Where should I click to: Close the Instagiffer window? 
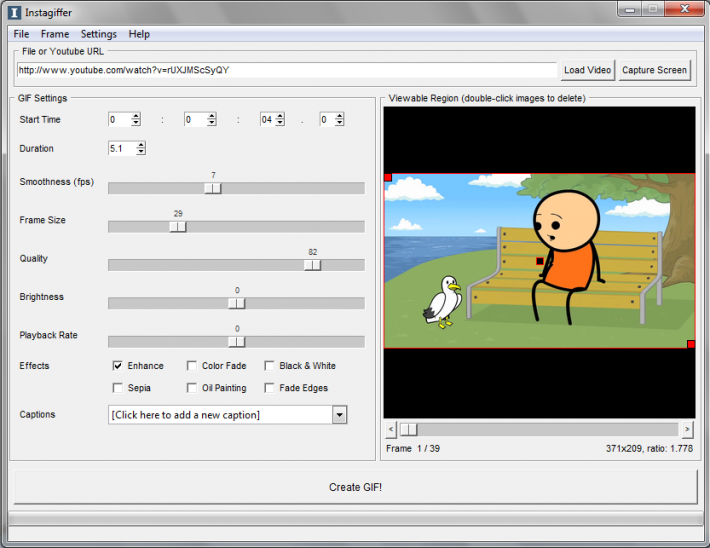685,9
